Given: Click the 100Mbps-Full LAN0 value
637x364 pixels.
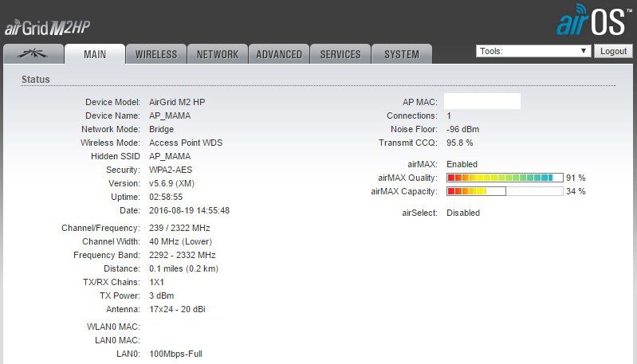Looking at the screenshot, I should 175,354.
